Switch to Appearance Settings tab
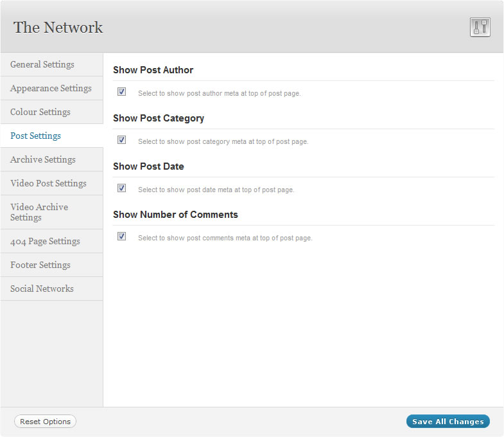Screen dimensions: 504x437 tap(51, 88)
